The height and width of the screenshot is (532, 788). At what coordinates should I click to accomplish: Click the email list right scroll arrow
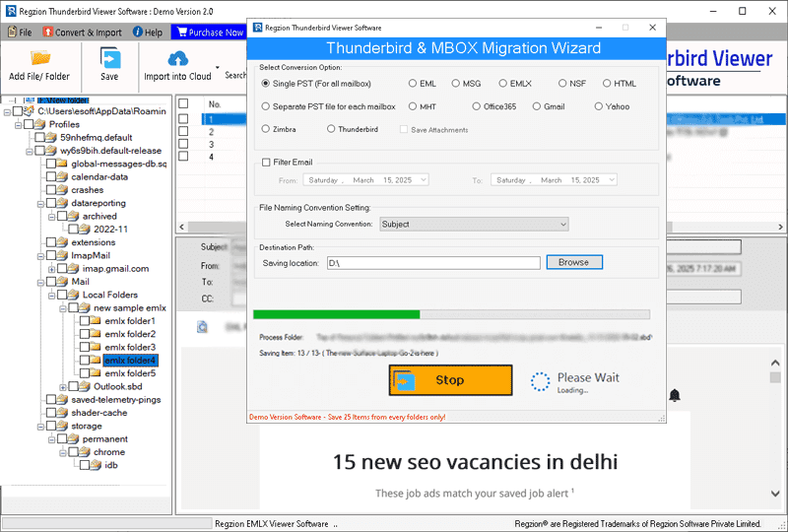(x=781, y=227)
